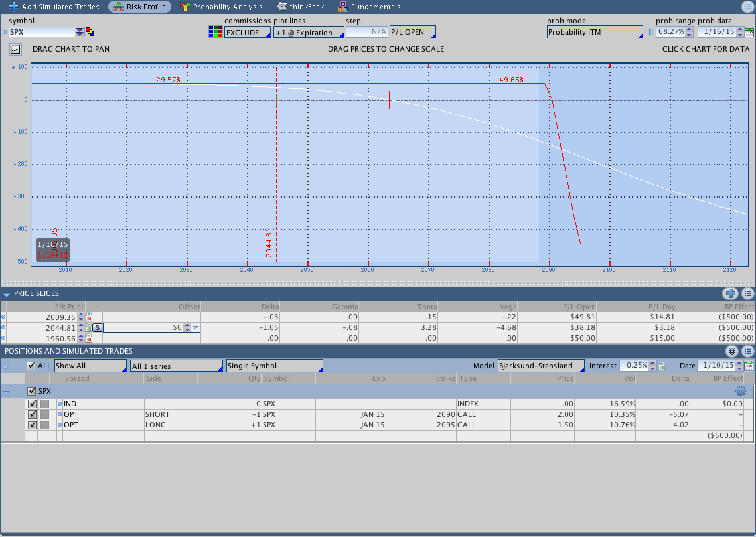Select the 2044.81 slice radio dot
The width and height of the screenshot is (756, 537).
pyautogui.click(x=3, y=327)
